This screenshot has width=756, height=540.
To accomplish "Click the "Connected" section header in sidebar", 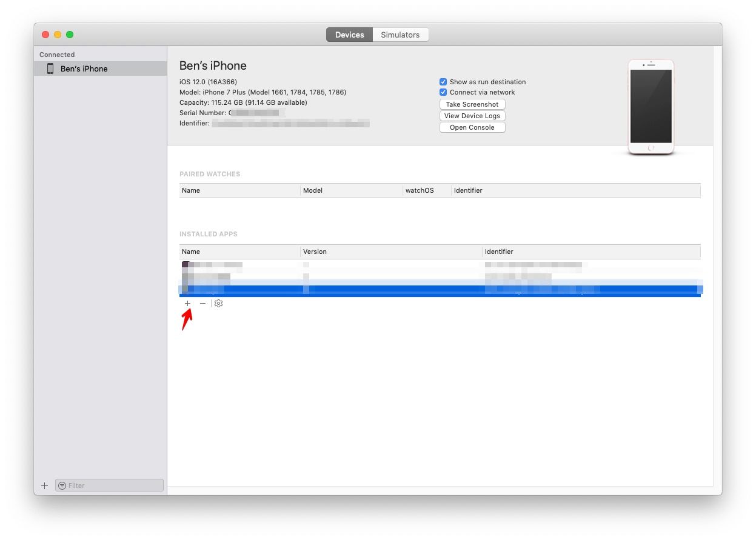I will click(57, 55).
